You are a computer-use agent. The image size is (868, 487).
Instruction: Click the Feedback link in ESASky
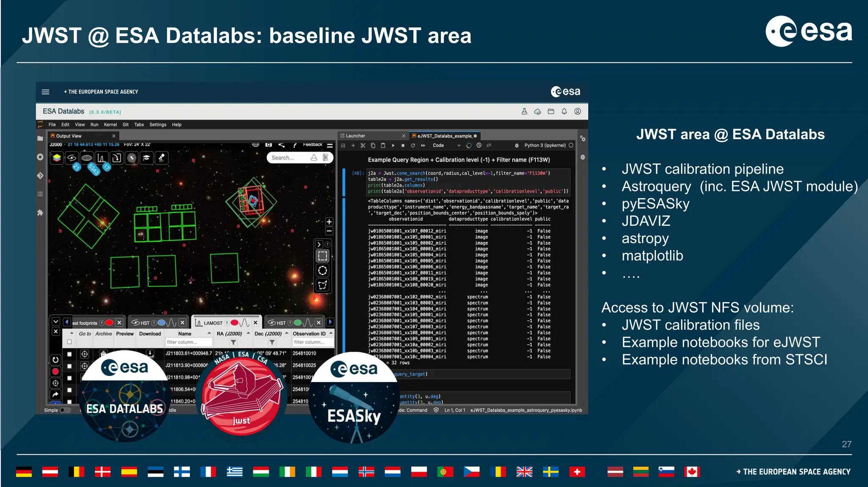[x=313, y=145]
